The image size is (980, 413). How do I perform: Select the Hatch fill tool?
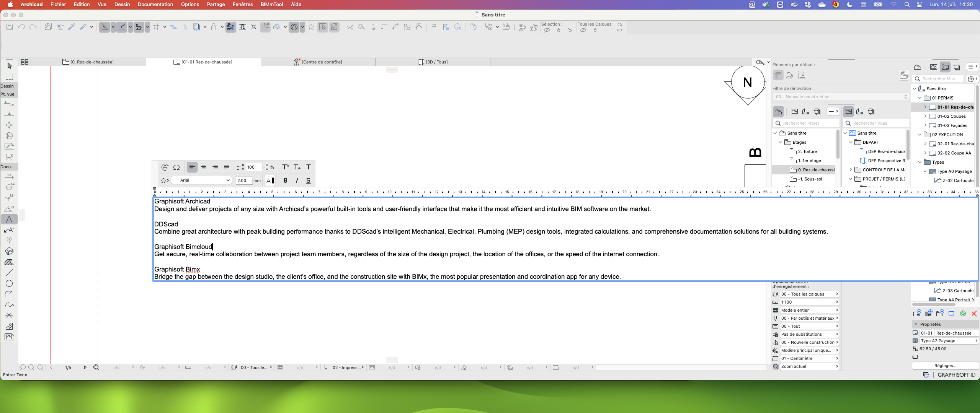coord(9,262)
